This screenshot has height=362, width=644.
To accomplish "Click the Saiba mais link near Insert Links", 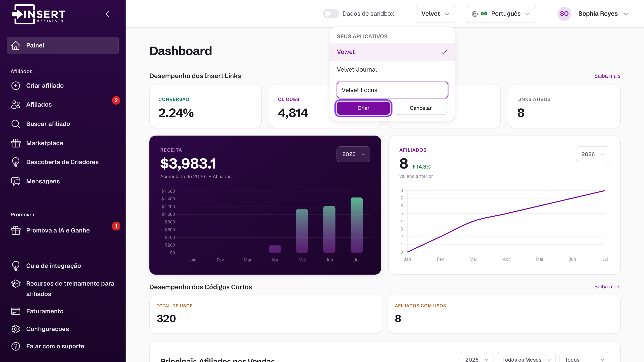I will point(607,76).
